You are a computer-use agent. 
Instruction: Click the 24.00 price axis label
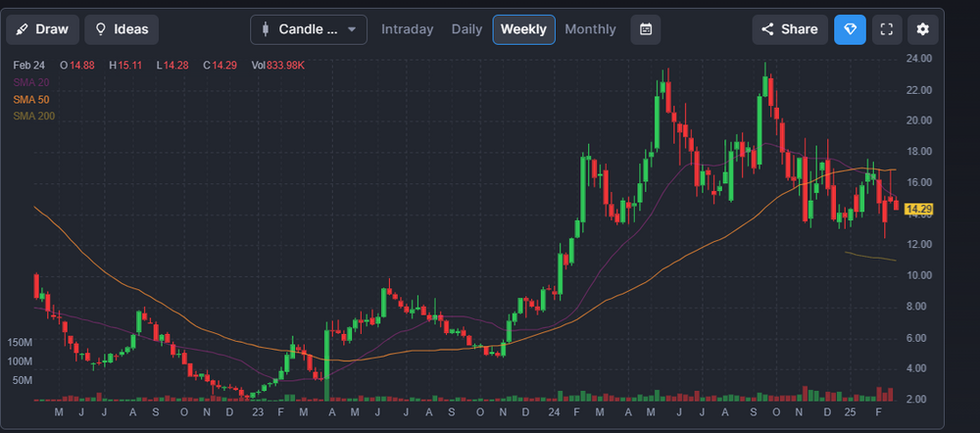919,58
